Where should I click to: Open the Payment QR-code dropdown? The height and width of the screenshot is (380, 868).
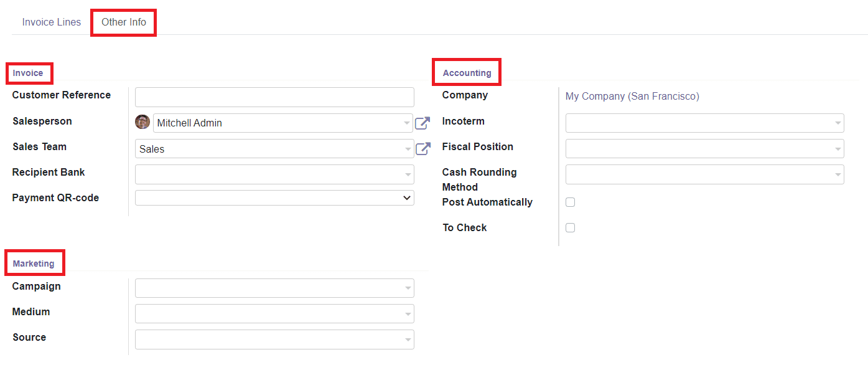(x=408, y=197)
